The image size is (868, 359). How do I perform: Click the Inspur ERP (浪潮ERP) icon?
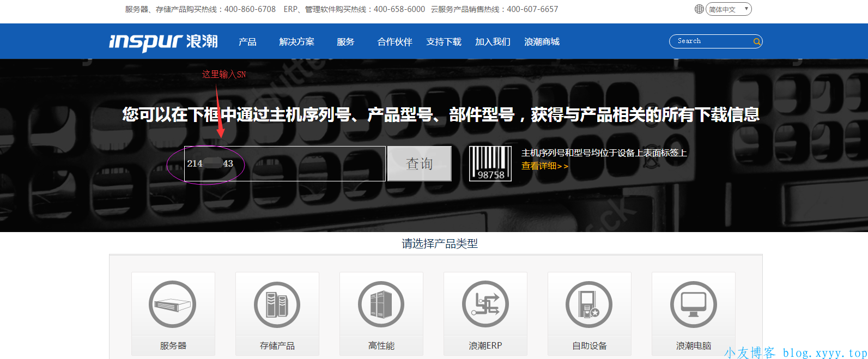485,304
